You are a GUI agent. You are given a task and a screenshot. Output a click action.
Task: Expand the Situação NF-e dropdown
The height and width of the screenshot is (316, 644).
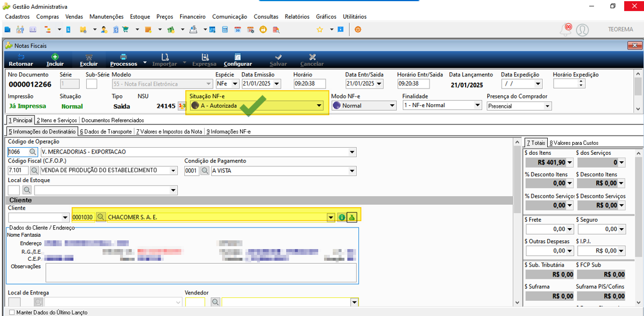coord(319,106)
